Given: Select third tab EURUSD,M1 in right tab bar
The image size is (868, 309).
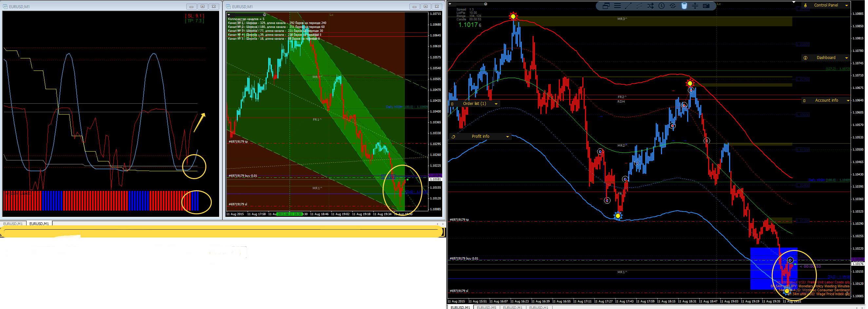Looking at the screenshot, I should 513,307.
